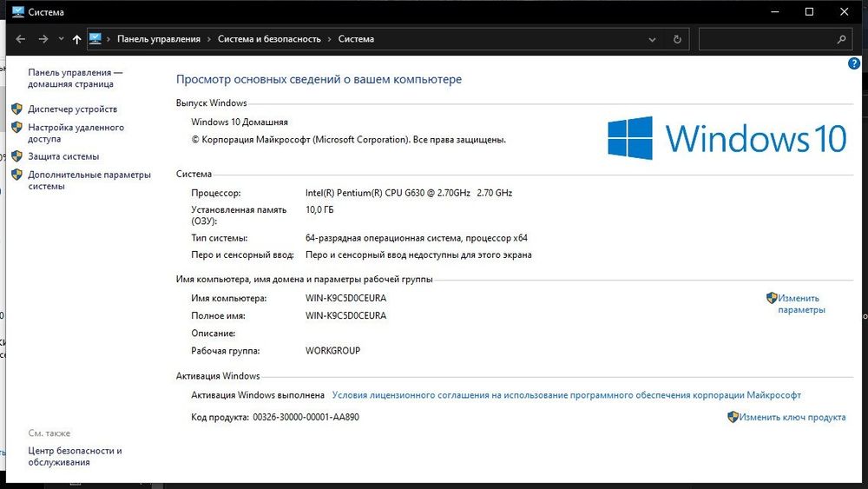Open 'Диспетчер устройств' link
868x489 pixels.
click(73, 109)
